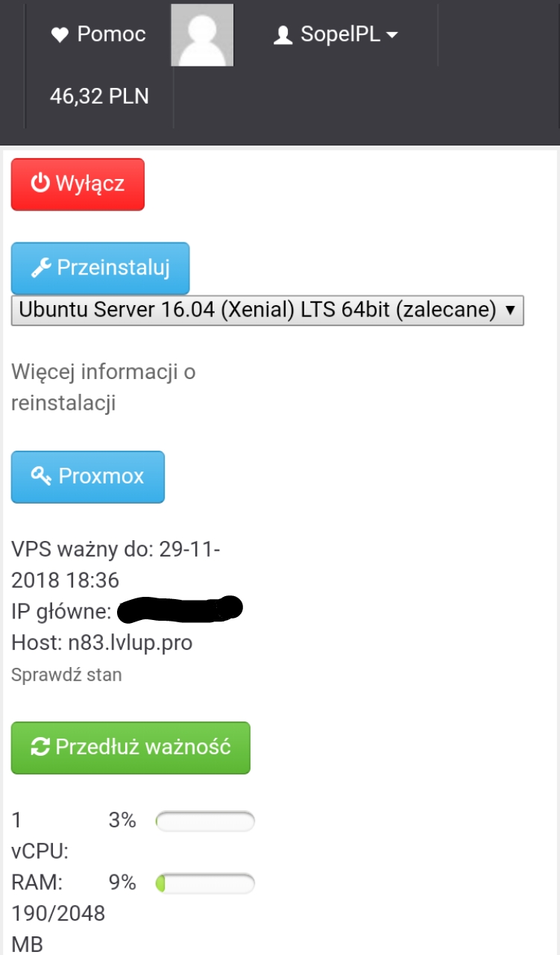Image resolution: width=560 pixels, height=955 pixels.
Task: Open Więcej informacji o reinstalacji link
Action: 104,387
